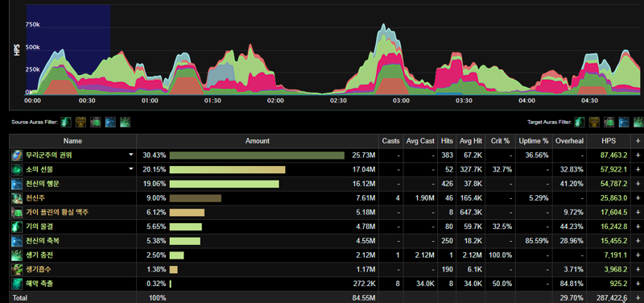644x303 pixels.
Task: Toggle the green swirl icon in Target Auras Filter
Action: coord(580,122)
